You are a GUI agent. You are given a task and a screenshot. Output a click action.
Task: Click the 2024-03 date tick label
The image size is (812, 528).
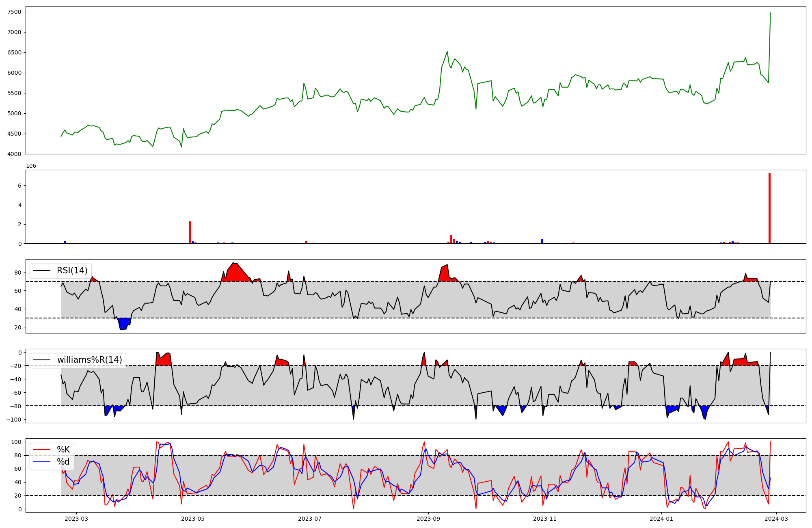[x=776, y=519]
